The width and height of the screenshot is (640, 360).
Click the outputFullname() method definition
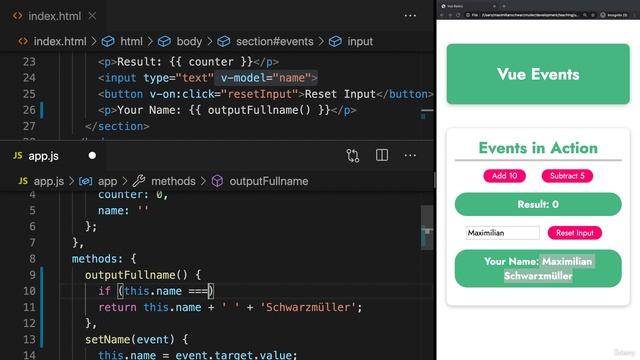[136, 275]
